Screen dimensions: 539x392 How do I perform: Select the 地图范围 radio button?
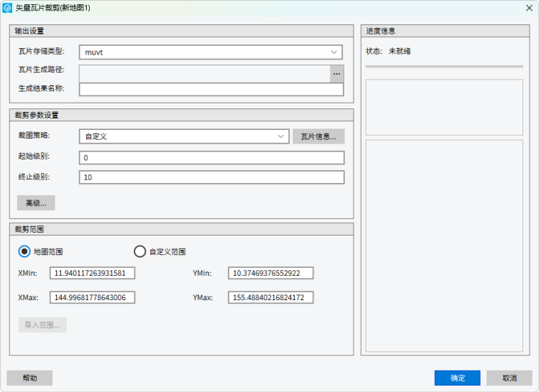24,251
